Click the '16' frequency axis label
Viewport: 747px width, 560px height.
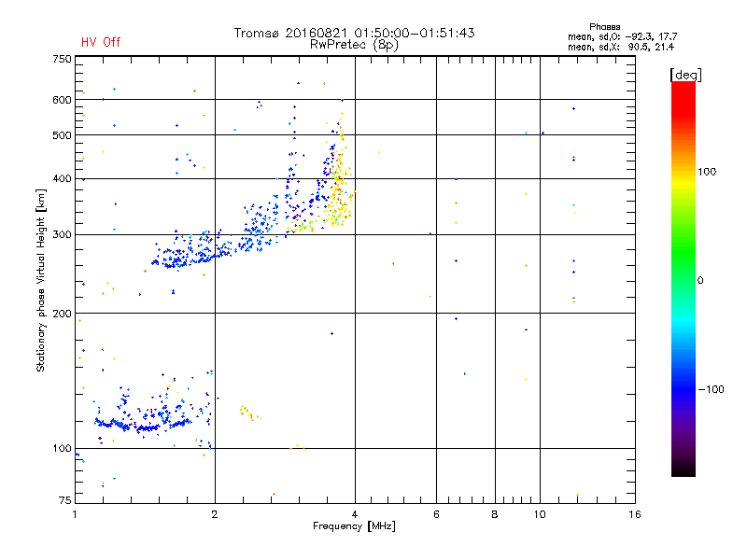click(635, 514)
